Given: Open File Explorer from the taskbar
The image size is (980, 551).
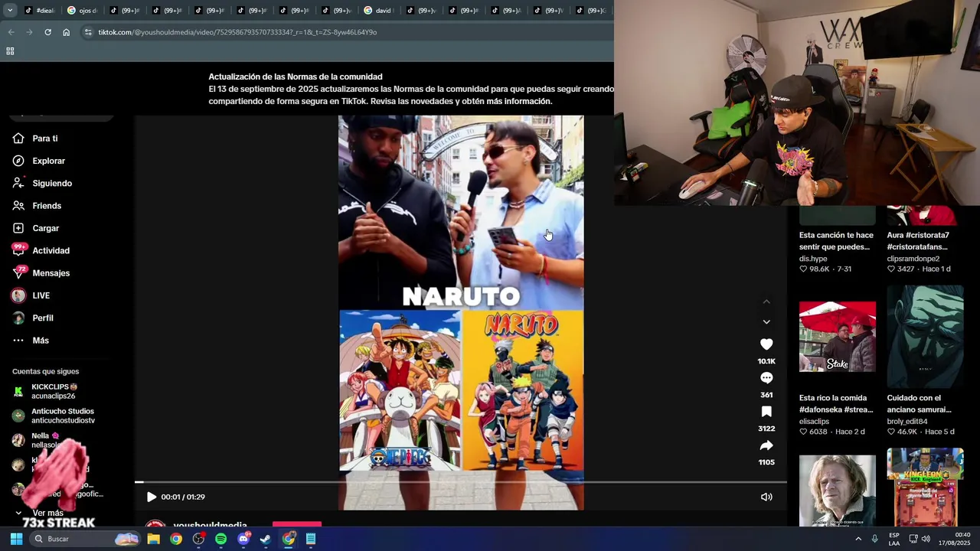Looking at the screenshot, I should pyautogui.click(x=154, y=539).
